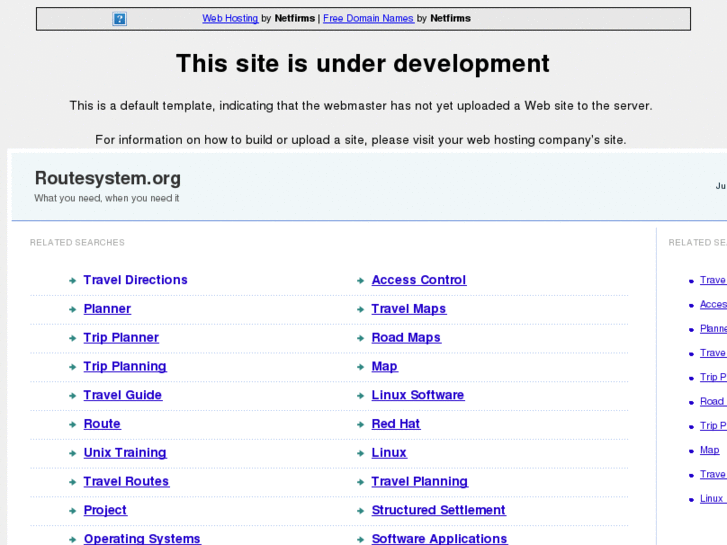Click the arrow icon beside Travel Routes
Screen dimensions: 727x545
point(72,482)
